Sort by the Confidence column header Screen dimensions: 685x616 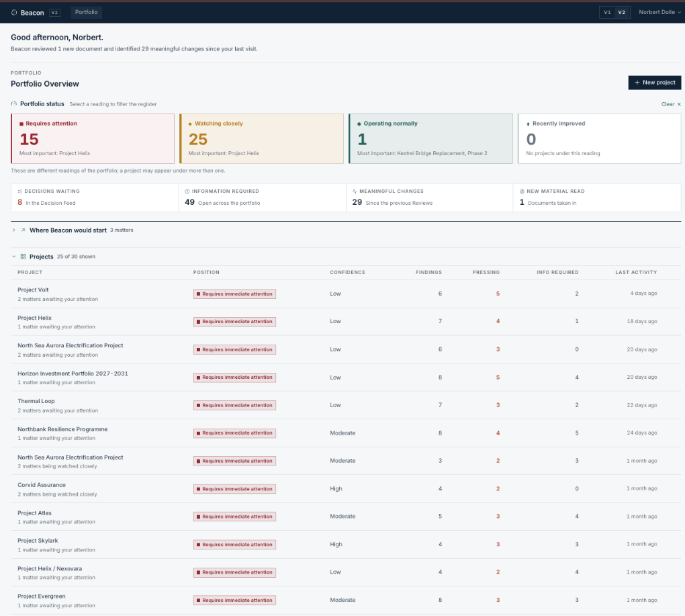(x=347, y=273)
